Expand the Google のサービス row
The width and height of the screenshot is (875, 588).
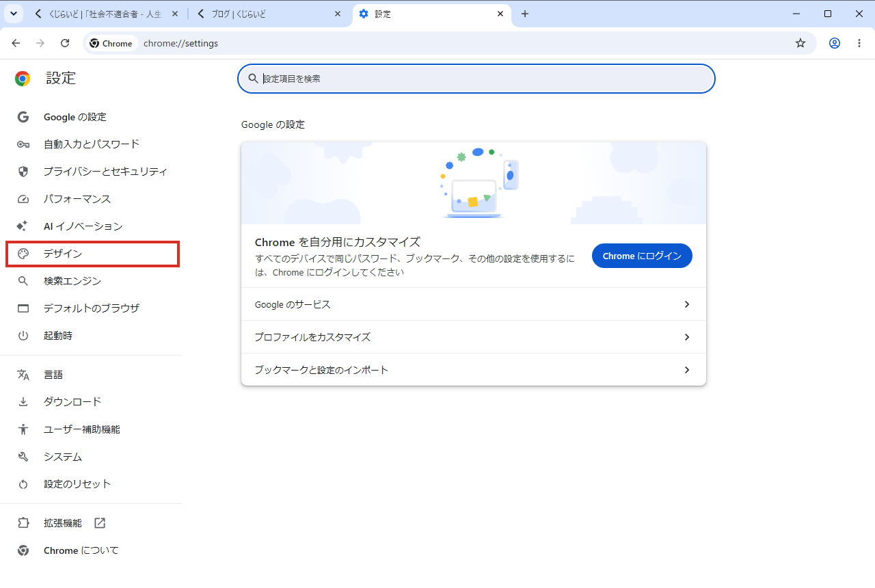pos(474,304)
